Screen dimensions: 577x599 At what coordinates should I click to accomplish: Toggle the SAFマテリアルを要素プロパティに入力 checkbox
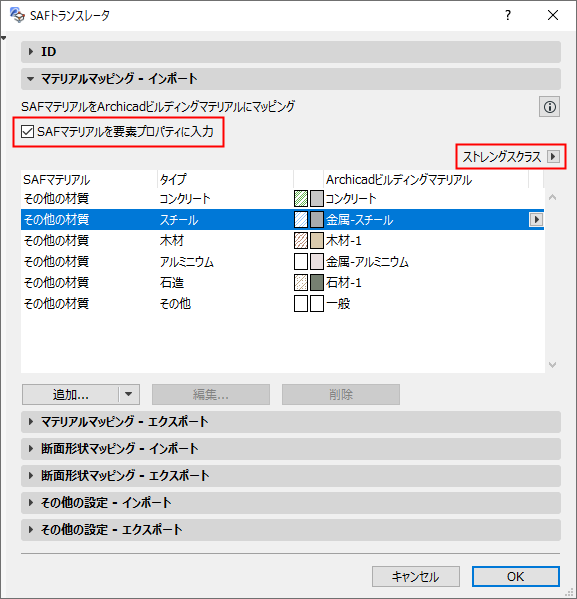point(28,132)
